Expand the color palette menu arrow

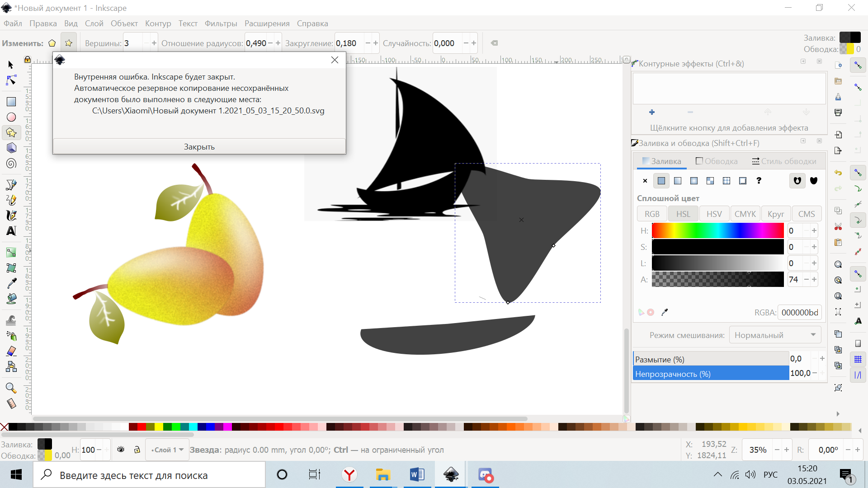[860, 430]
